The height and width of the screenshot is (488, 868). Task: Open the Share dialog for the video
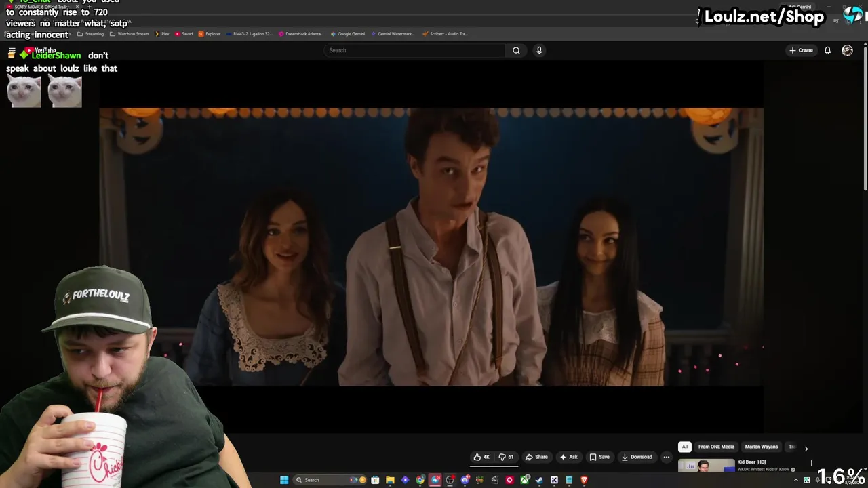pos(536,457)
